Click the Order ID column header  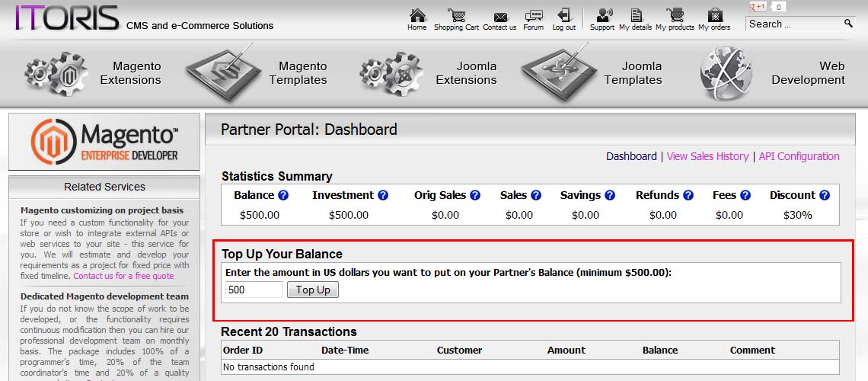pyautogui.click(x=242, y=350)
